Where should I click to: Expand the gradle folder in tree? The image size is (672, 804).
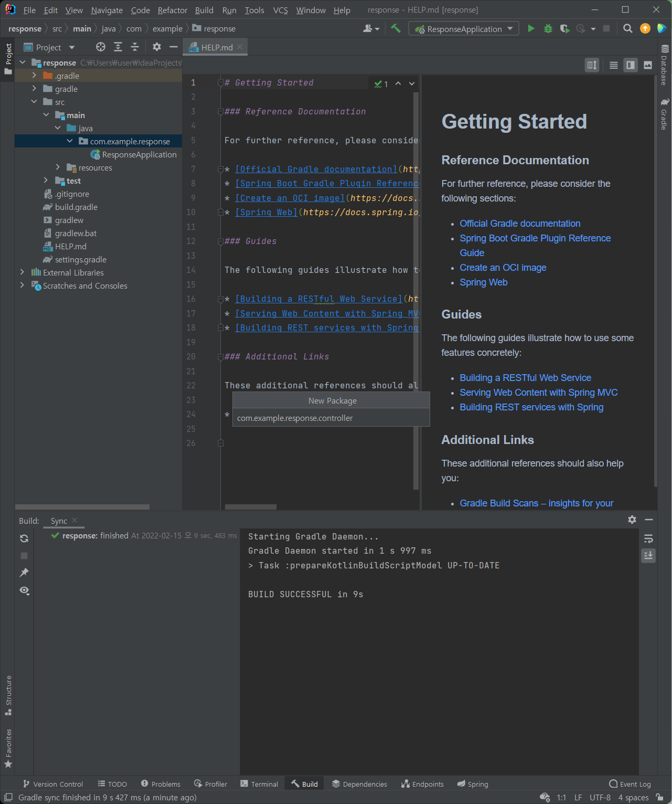34,89
